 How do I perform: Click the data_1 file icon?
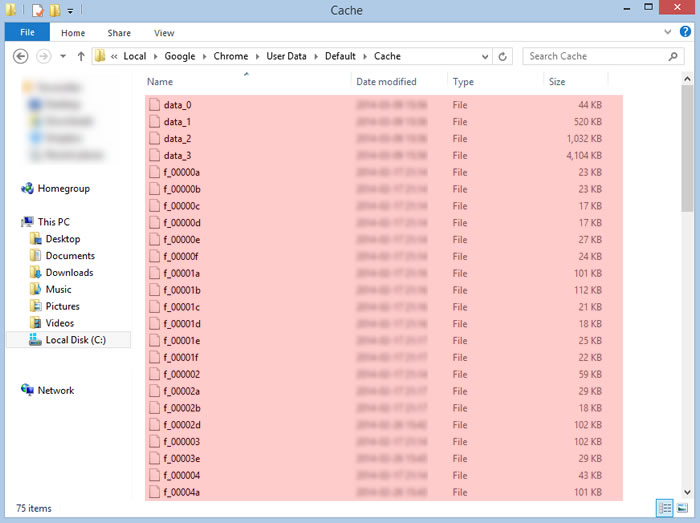(x=154, y=122)
